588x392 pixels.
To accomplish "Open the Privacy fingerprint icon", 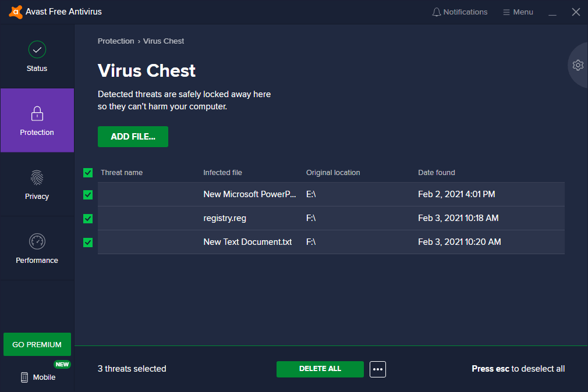I will click(x=37, y=177).
